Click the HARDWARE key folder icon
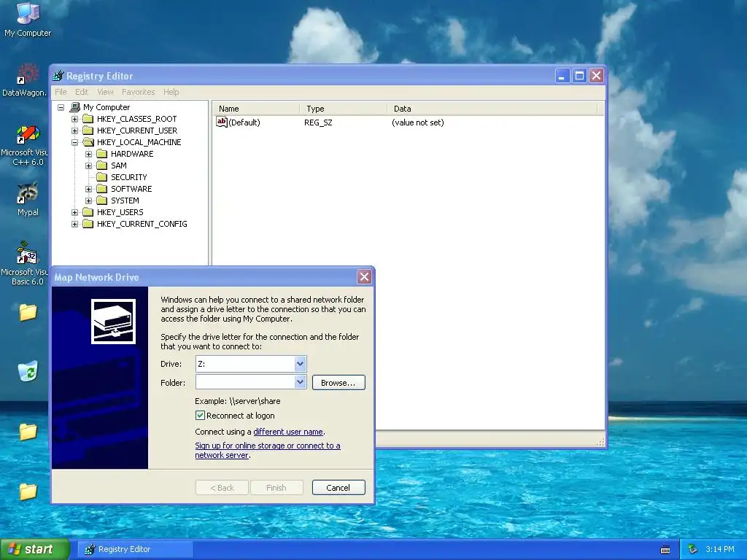 pyautogui.click(x=102, y=154)
